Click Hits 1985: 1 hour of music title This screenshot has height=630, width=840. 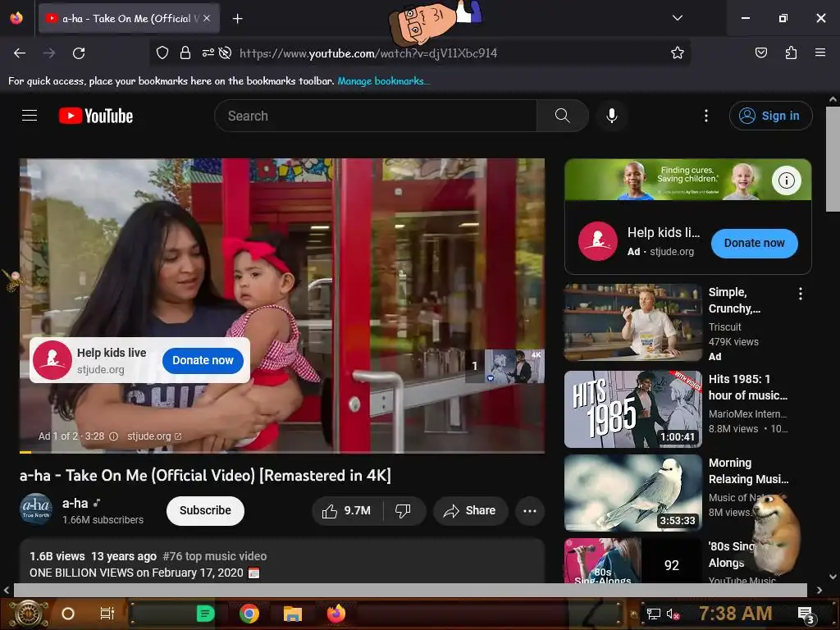(x=748, y=387)
